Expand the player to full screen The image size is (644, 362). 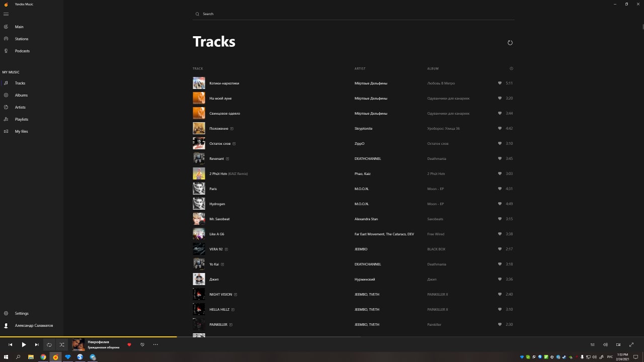(631, 344)
